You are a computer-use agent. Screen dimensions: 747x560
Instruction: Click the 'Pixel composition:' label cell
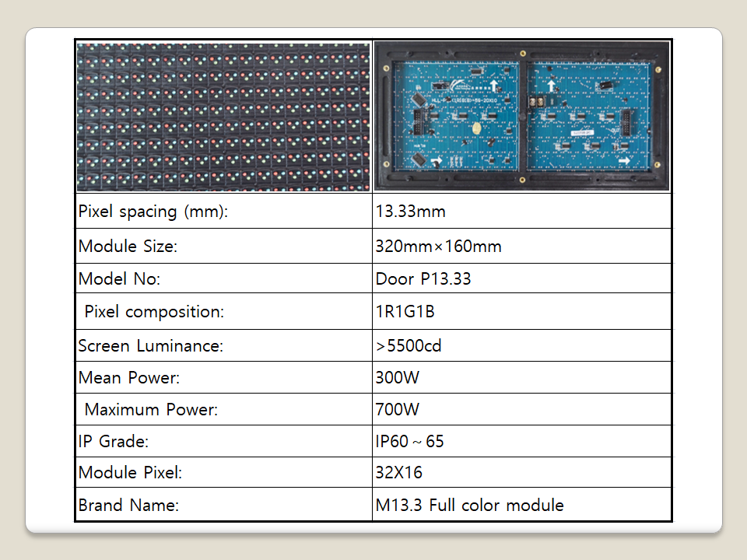(154, 312)
